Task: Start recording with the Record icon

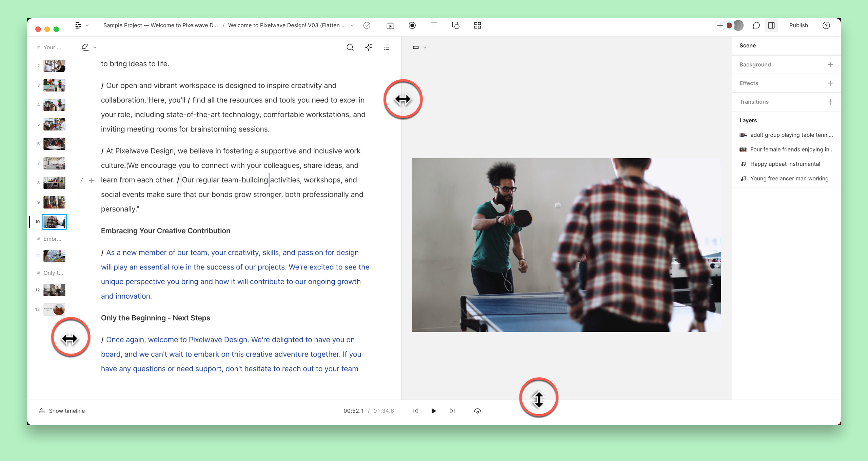Action: (x=412, y=25)
